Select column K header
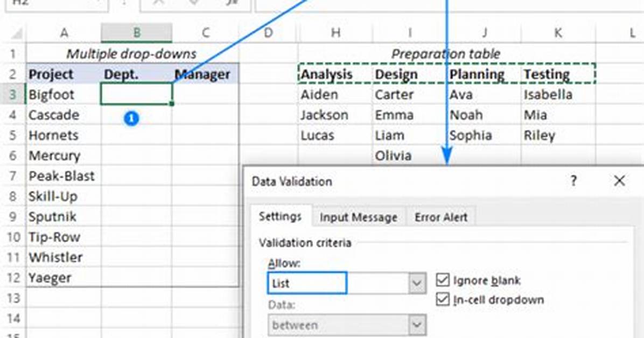The image size is (644, 338). point(558,33)
